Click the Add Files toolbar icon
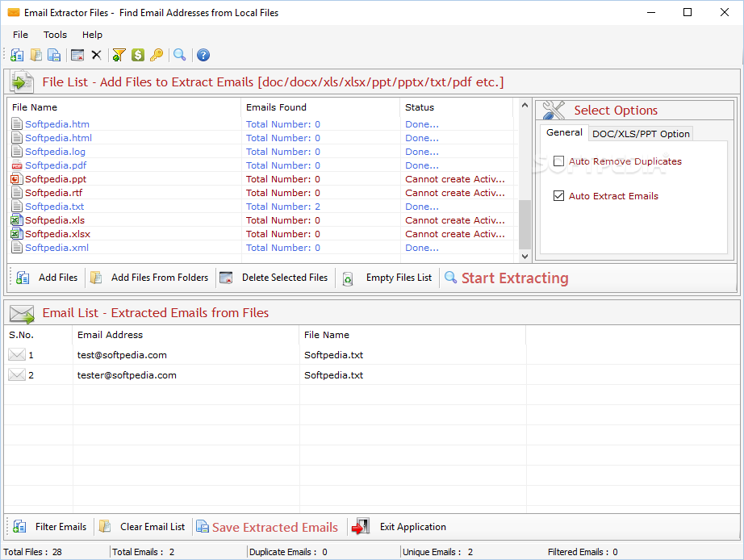This screenshot has height=560, width=744. pos(17,55)
